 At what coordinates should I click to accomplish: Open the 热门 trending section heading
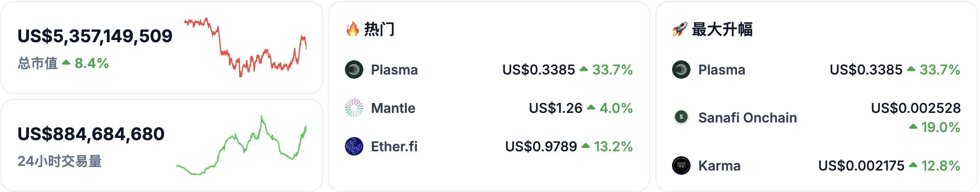[x=379, y=29]
